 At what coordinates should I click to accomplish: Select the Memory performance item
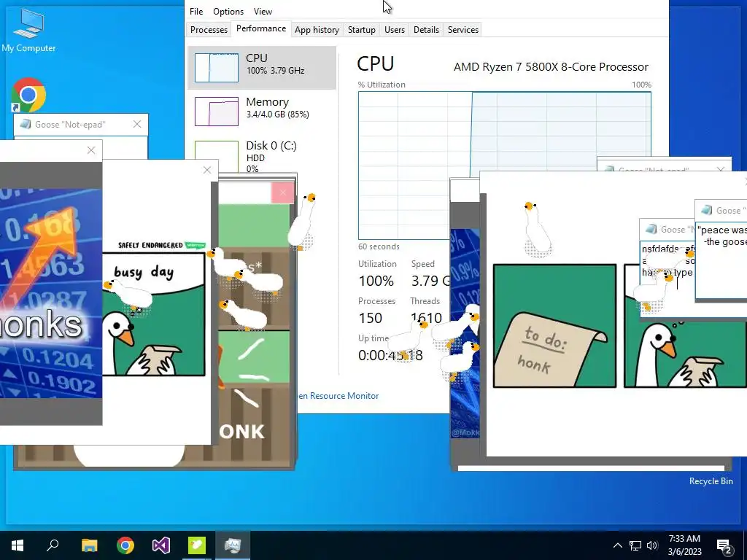click(x=262, y=112)
